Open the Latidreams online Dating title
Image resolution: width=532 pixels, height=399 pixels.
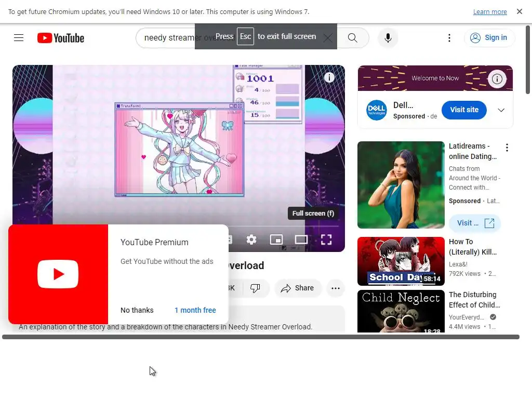pyautogui.click(x=472, y=151)
